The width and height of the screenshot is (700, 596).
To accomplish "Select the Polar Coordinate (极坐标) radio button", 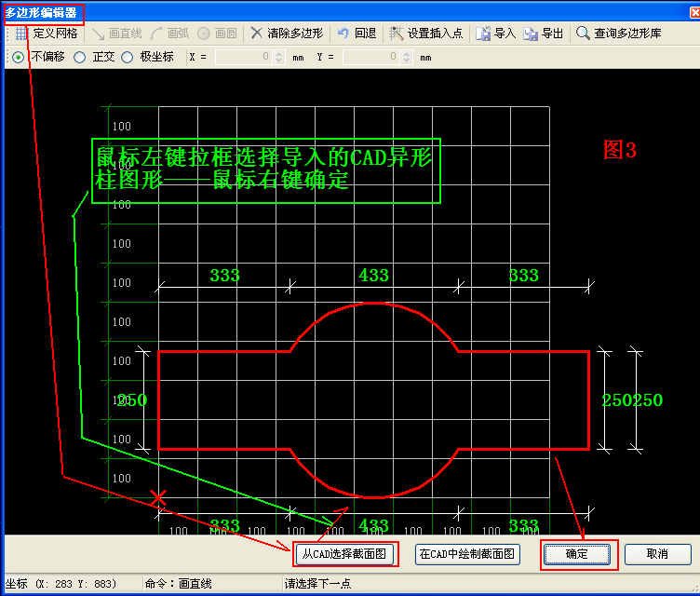I will tap(128, 57).
